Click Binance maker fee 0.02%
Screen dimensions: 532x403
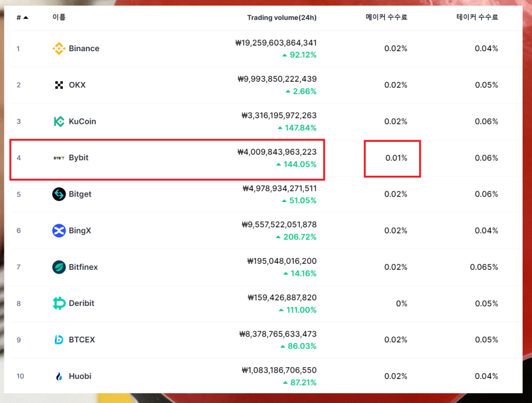tap(395, 48)
